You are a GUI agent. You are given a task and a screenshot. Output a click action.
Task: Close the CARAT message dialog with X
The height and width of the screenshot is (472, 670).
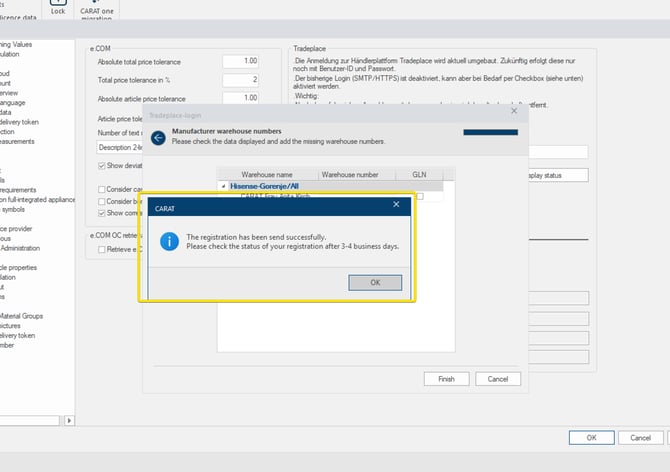tap(397, 206)
